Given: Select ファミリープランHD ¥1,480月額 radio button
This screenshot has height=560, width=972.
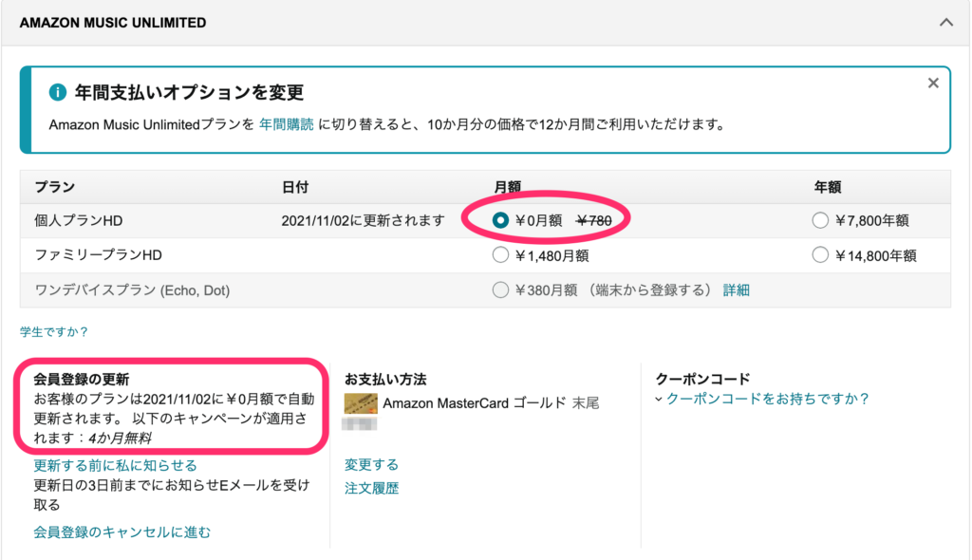Looking at the screenshot, I should pyautogui.click(x=500, y=255).
